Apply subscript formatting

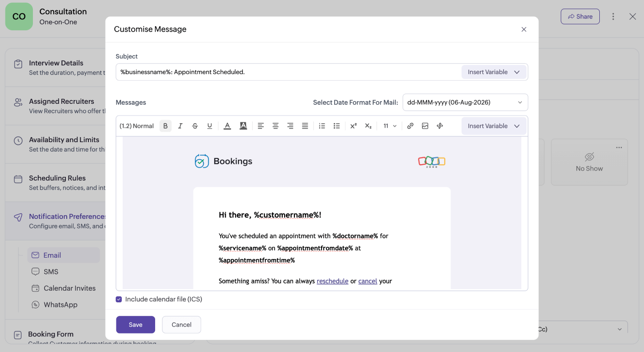368,126
